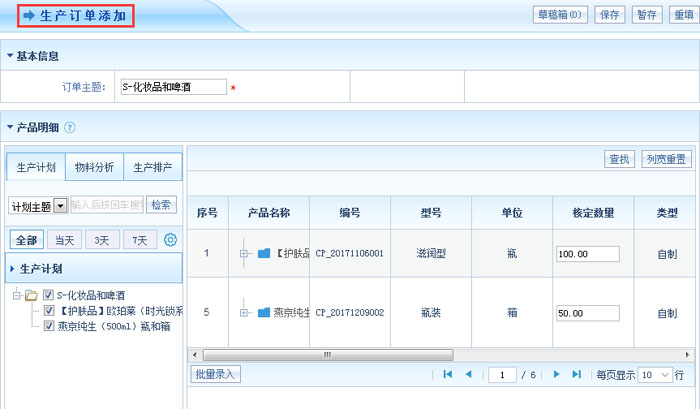This screenshot has height=409, width=700.
Task: Switch to the 物料分析 tab
Action: tap(94, 167)
